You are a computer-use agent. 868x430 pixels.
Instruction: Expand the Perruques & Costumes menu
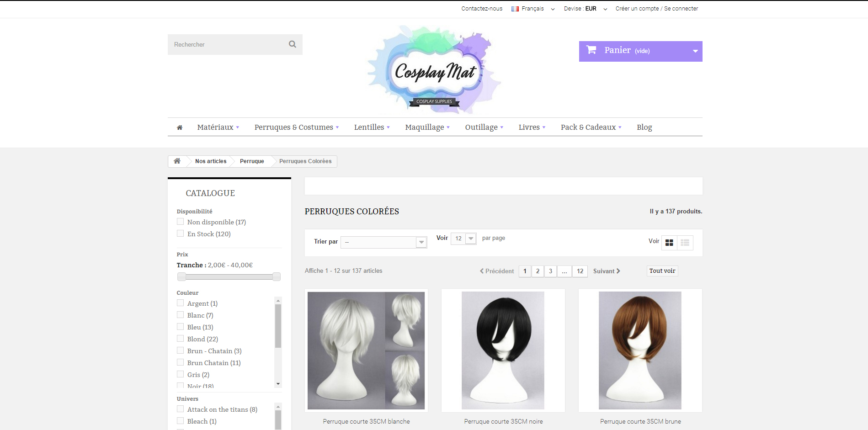click(x=297, y=127)
